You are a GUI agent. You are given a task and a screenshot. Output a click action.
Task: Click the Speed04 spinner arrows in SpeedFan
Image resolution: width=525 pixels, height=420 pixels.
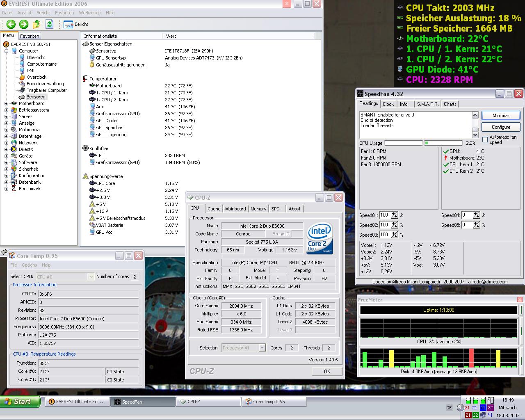click(x=476, y=215)
